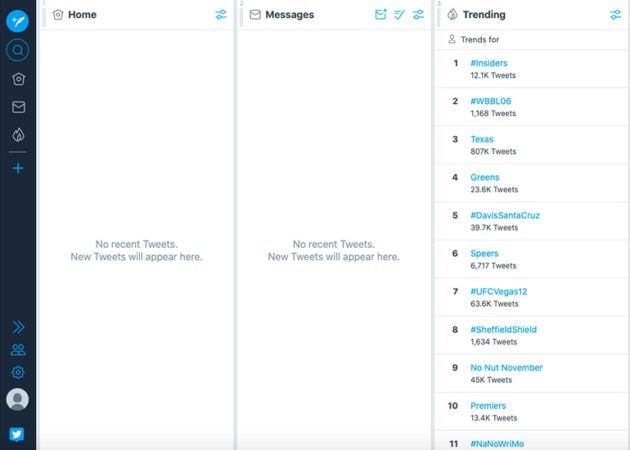Click the Trends for label
The width and height of the screenshot is (630, 450).
click(480, 40)
